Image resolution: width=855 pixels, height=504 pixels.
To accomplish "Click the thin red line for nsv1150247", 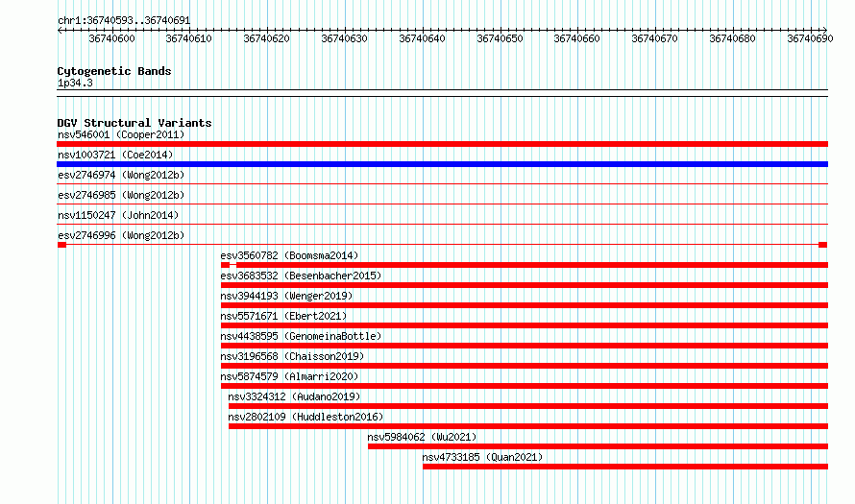I will (x=442, y=225).
